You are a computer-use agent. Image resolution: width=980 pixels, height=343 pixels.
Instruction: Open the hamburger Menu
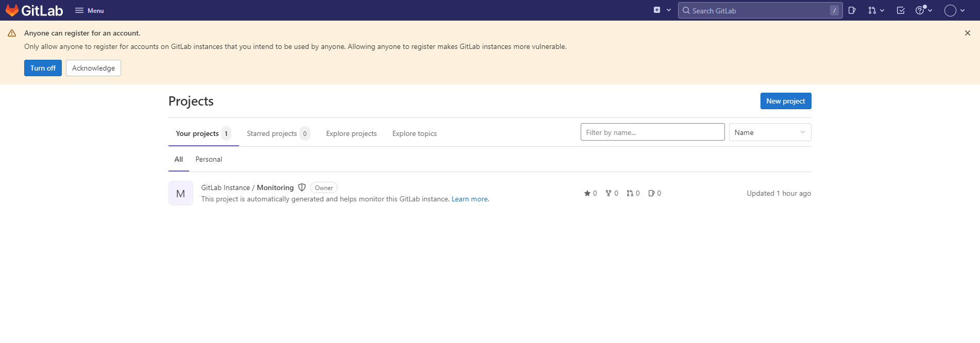pyautogui.click(x=89, y=10)
